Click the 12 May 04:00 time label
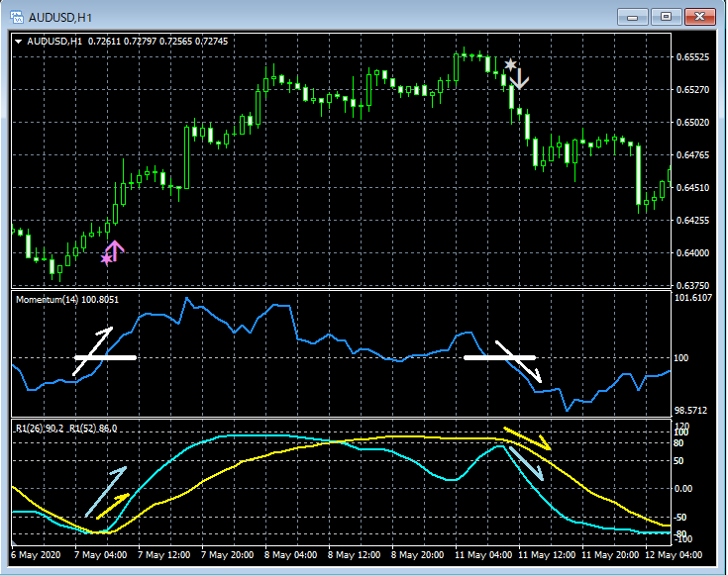Screen dimensions: 728x575 674,555
